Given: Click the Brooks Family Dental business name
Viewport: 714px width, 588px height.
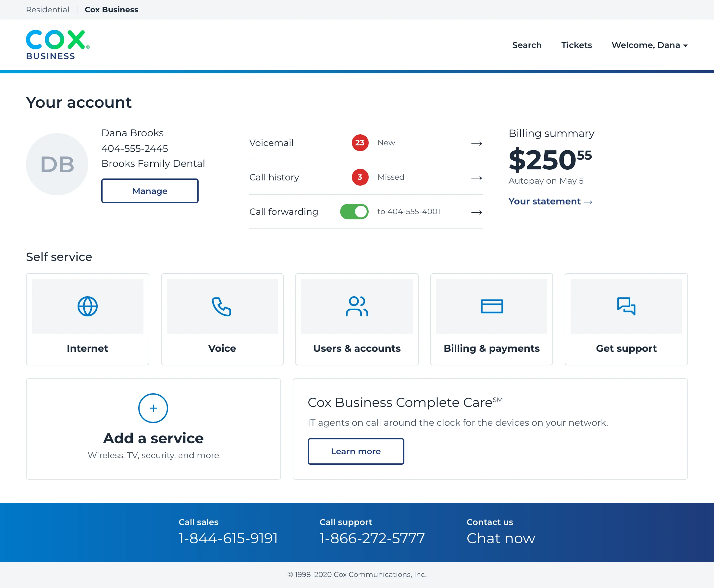Looking at the screenshot, I should point(153,163).
